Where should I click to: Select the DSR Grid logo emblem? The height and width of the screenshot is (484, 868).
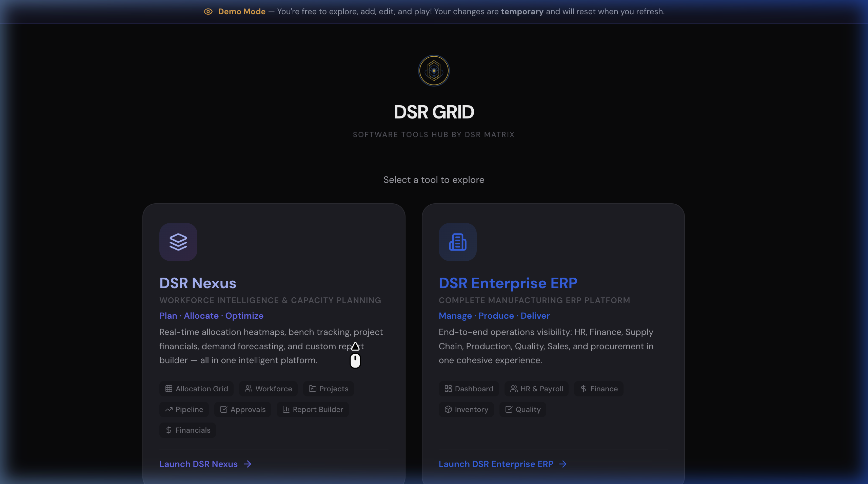(434, 70)
